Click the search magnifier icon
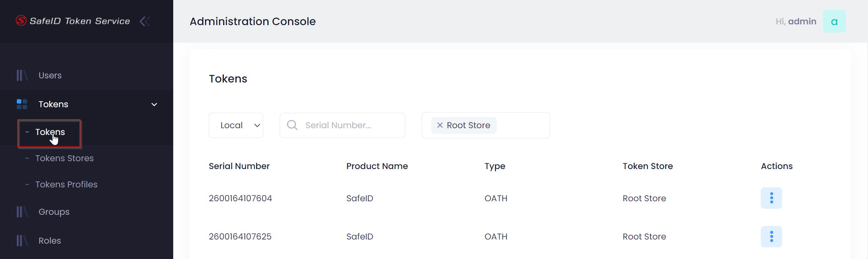Screen dimensions: 868x259 tap(292, 125)
